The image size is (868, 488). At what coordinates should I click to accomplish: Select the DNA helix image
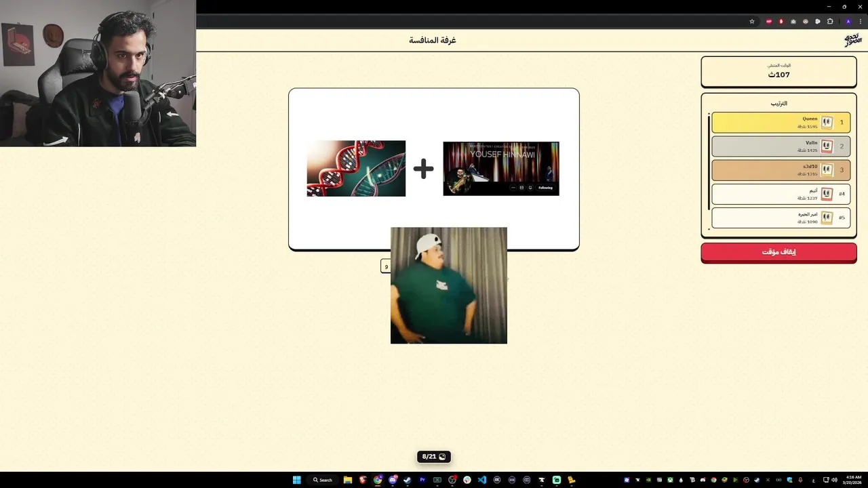356,169
